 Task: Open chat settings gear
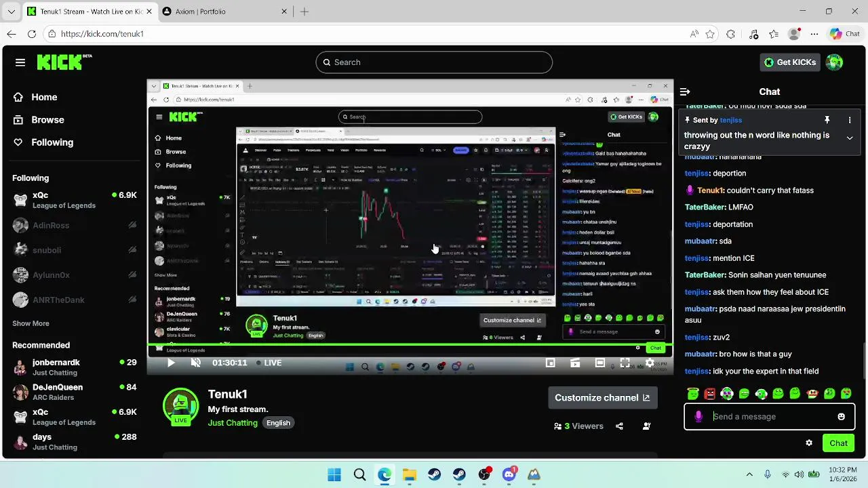[x=808, y=443]
